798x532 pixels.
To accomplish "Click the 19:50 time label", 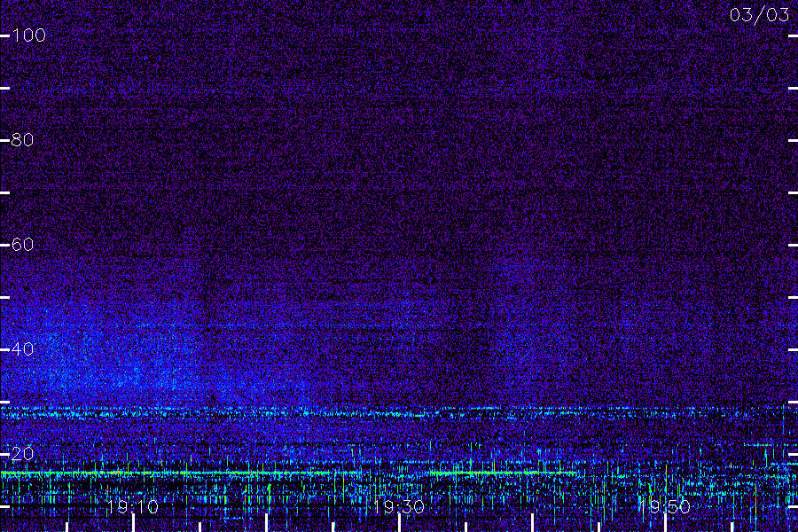I will [x=665, y=507].
